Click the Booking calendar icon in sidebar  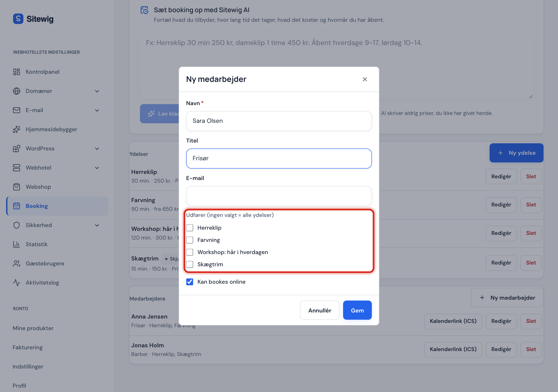coord(17,206)
